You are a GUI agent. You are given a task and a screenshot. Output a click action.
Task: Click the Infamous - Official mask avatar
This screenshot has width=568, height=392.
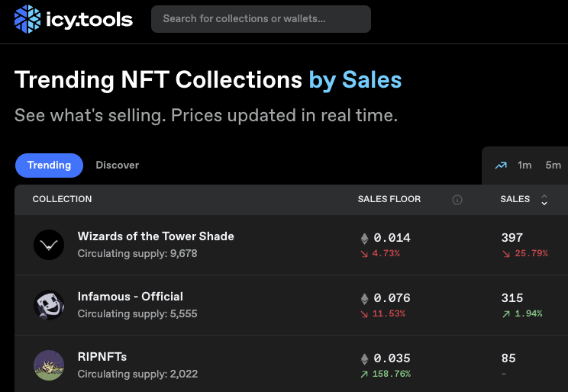click(x=49, y=305)
